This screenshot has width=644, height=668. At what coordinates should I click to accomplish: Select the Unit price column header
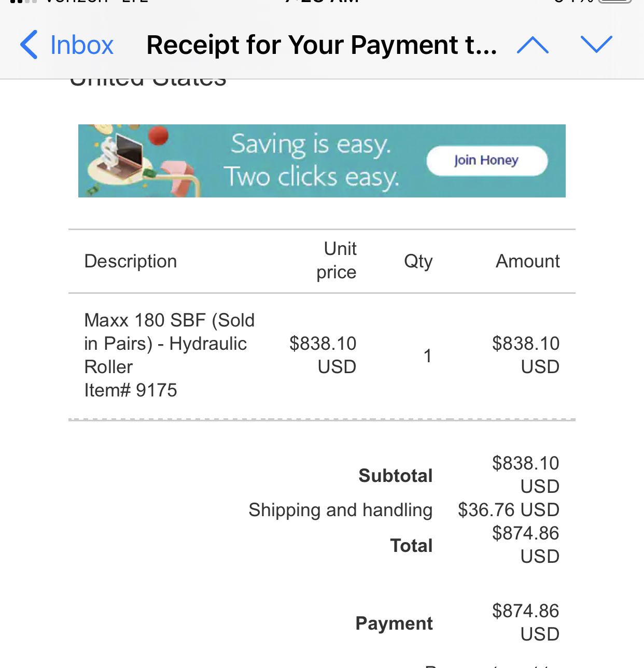pyautogui.click(x=337, y=261)
